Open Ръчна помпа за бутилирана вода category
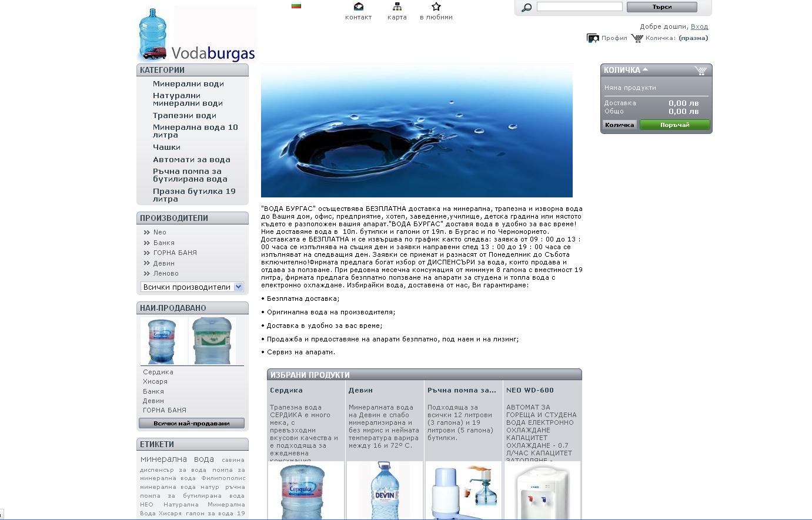812x520 pixels. point(190,175)
